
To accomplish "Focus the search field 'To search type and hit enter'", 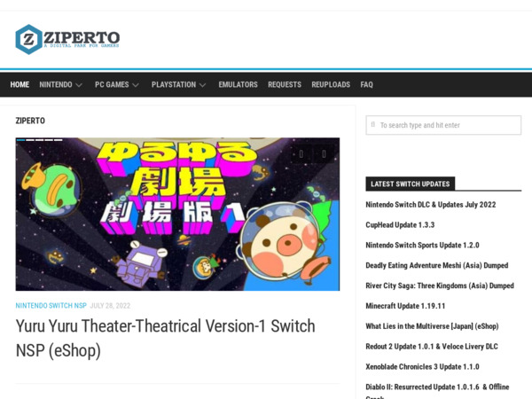I will (443, 125).
